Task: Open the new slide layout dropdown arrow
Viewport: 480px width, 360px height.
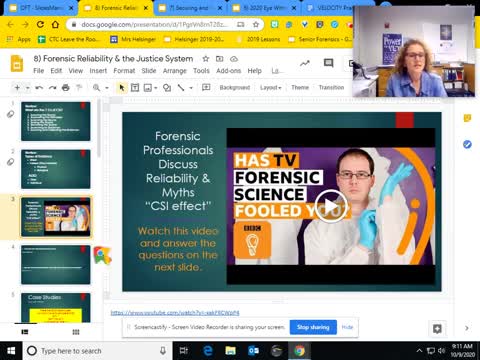Action: click(28, 88)
